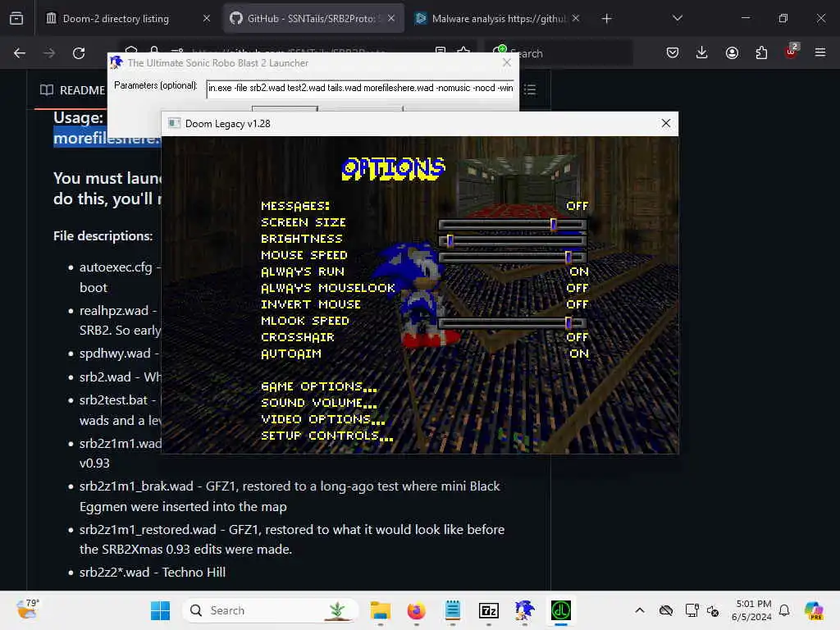Open the SETUP CONTROLS submenu
Image resolution: width=840 pixels, height=630 pixels.
coord(326,436)
